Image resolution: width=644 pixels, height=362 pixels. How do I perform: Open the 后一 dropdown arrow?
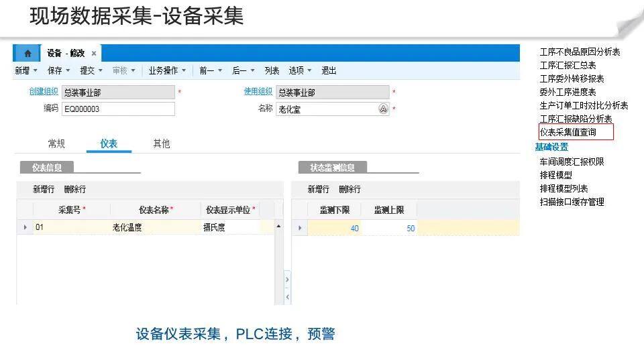(253, 70)
